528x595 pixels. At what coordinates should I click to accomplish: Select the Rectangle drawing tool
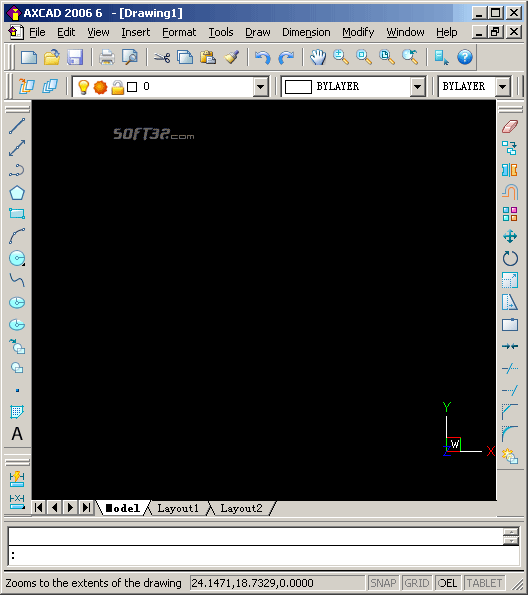pyautogui.click(x=17, y=214)
